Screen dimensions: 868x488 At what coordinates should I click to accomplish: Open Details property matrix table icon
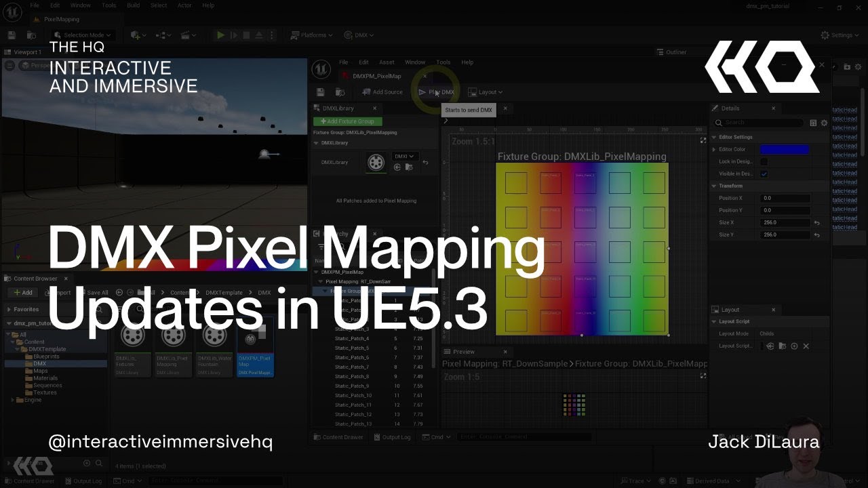813,123
